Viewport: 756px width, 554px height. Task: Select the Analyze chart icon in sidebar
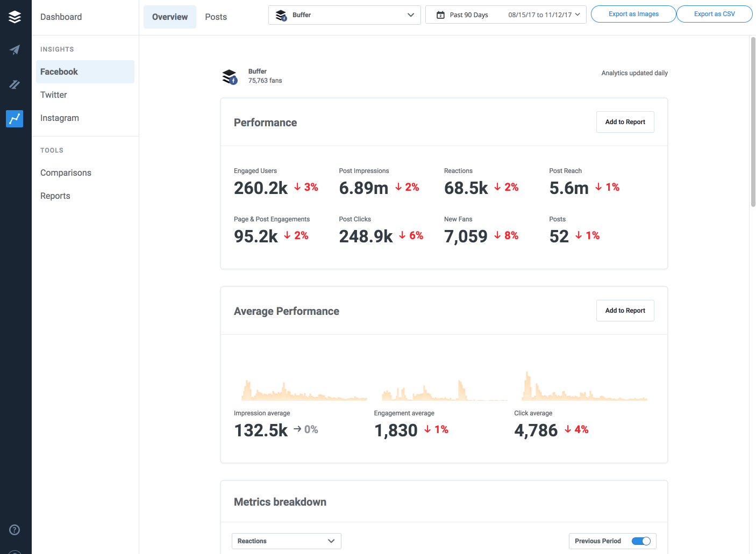point(15,119)
